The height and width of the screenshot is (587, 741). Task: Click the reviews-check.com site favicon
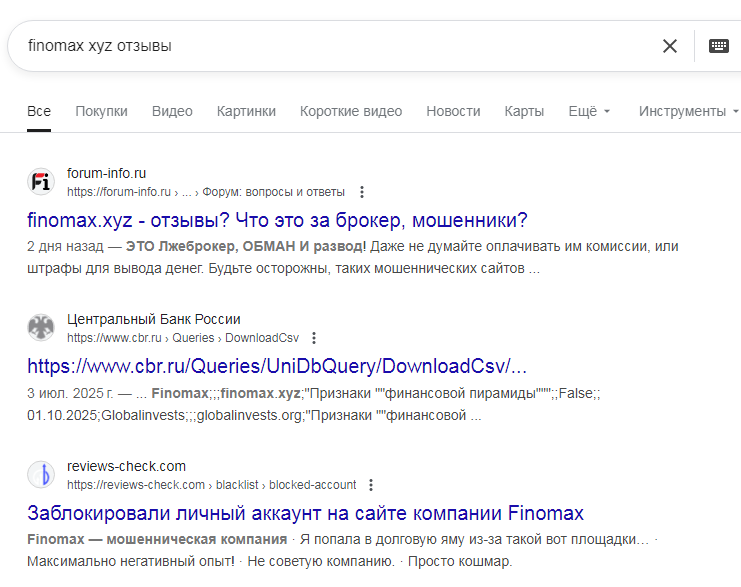point(40,475)
